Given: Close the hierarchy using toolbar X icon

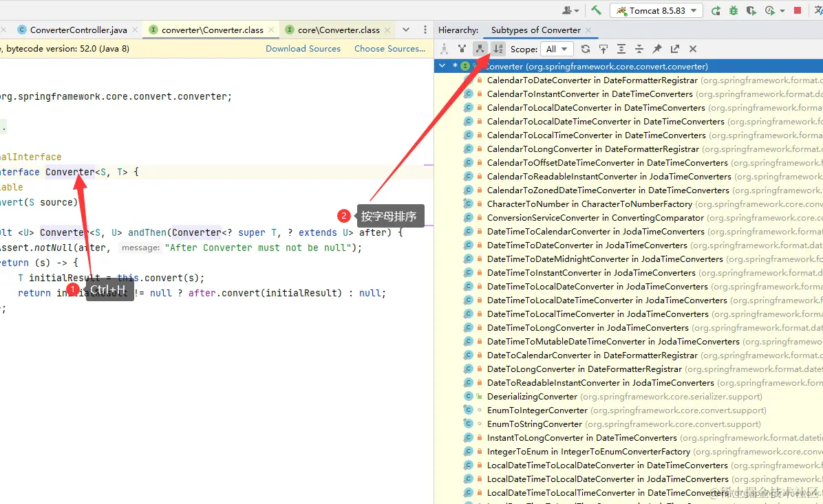Looking at the screenshot, I should point(693,49).
